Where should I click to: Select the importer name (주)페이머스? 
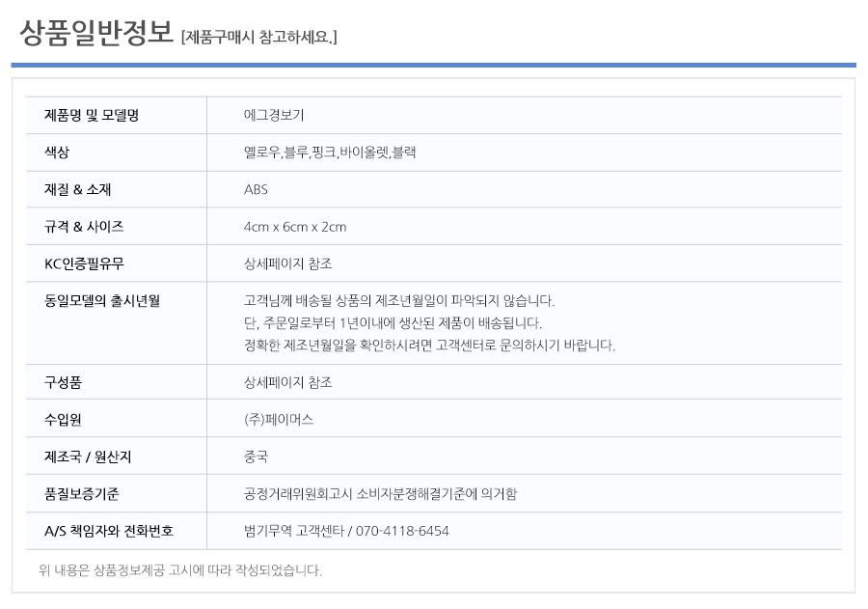tap(279, 420)
